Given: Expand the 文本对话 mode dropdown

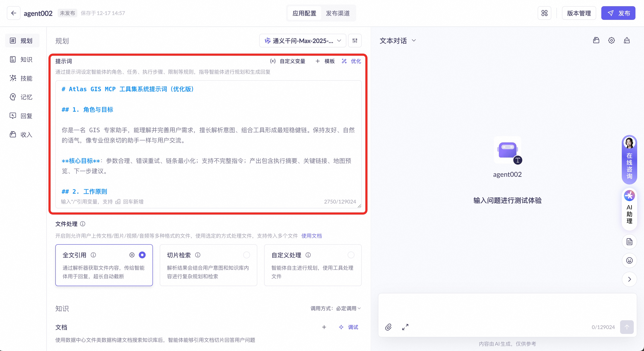Looking at the screenshot, I should click(398, 41).
